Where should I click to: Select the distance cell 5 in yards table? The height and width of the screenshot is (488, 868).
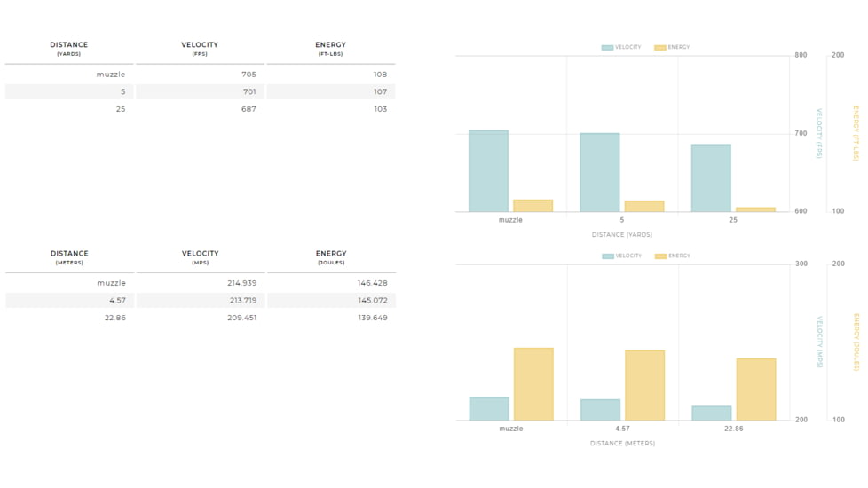pyautogui.click(x=122, y=92)
